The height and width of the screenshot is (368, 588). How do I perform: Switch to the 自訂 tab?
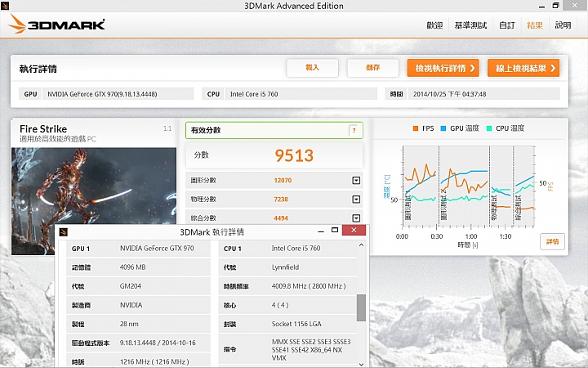coord(507,25)
